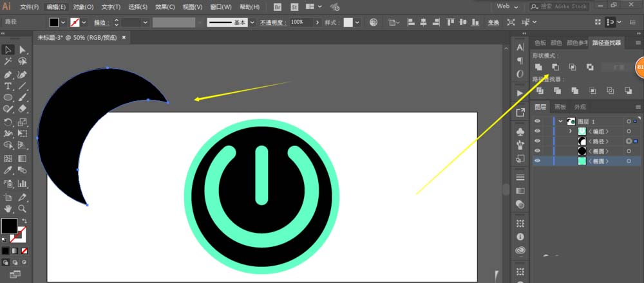Click the Recolor Artwork wheel icon

tap(374, 23)
